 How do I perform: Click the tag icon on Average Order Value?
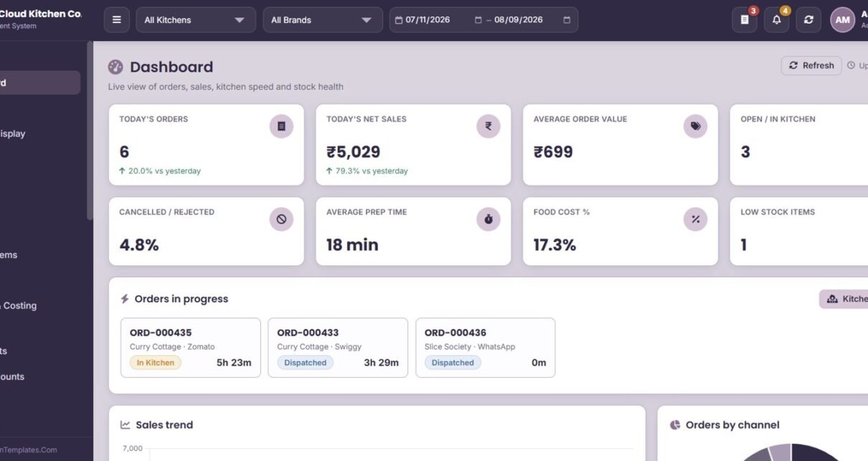pos(695,126)
